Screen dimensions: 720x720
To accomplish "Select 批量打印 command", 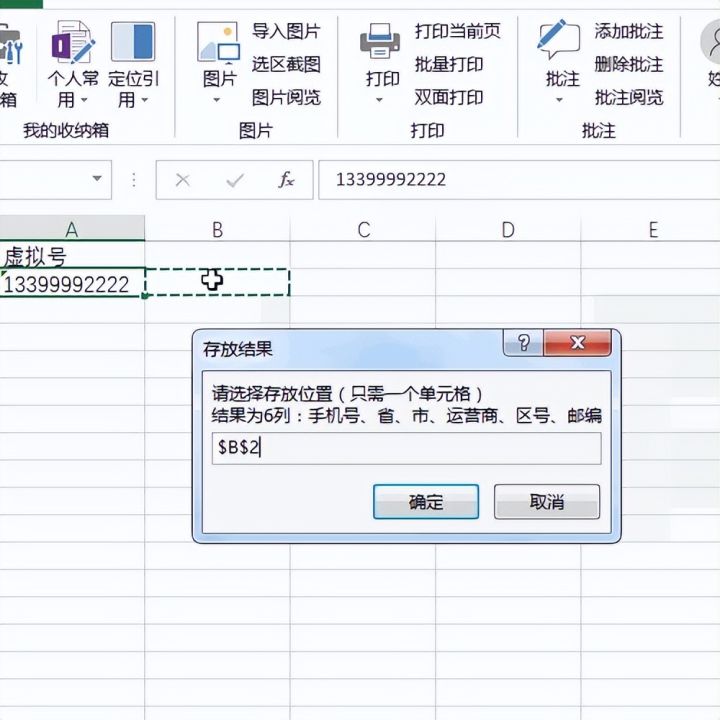I will tap(449, 64).
